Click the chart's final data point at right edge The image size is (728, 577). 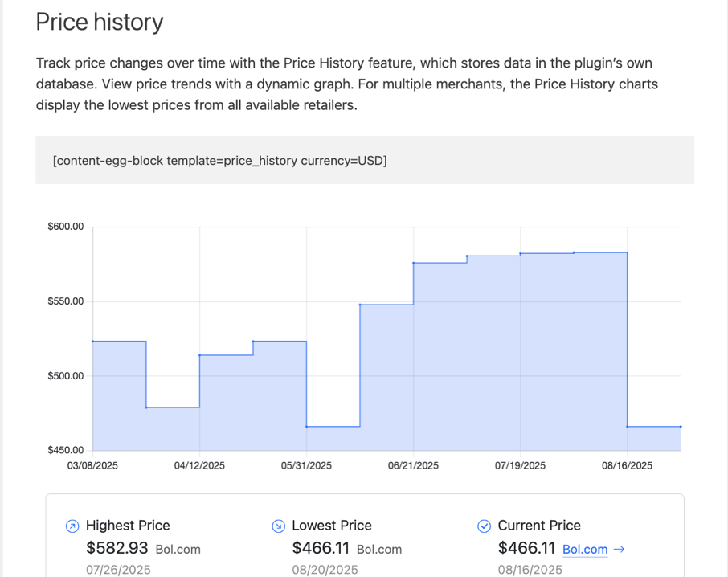click(681, 427)
